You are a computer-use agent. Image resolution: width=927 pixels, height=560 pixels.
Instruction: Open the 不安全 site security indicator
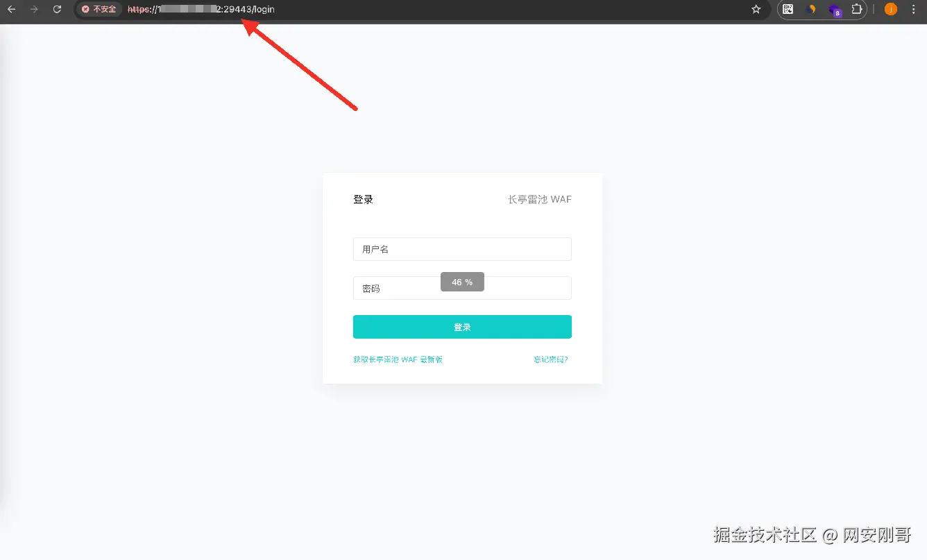pos(99,10)
